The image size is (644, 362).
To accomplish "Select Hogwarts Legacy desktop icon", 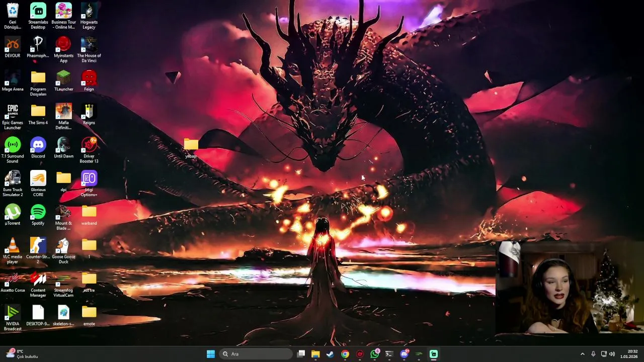I will [89, 16].
